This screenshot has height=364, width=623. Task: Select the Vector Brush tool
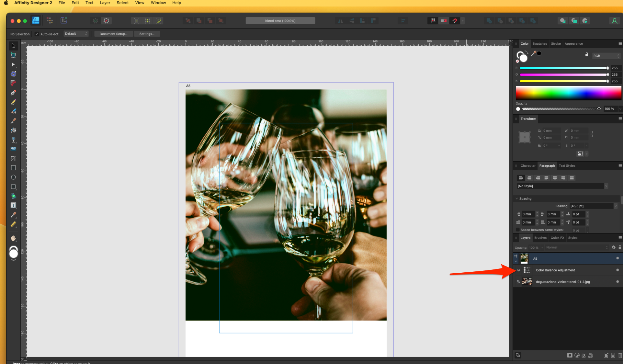13,111
